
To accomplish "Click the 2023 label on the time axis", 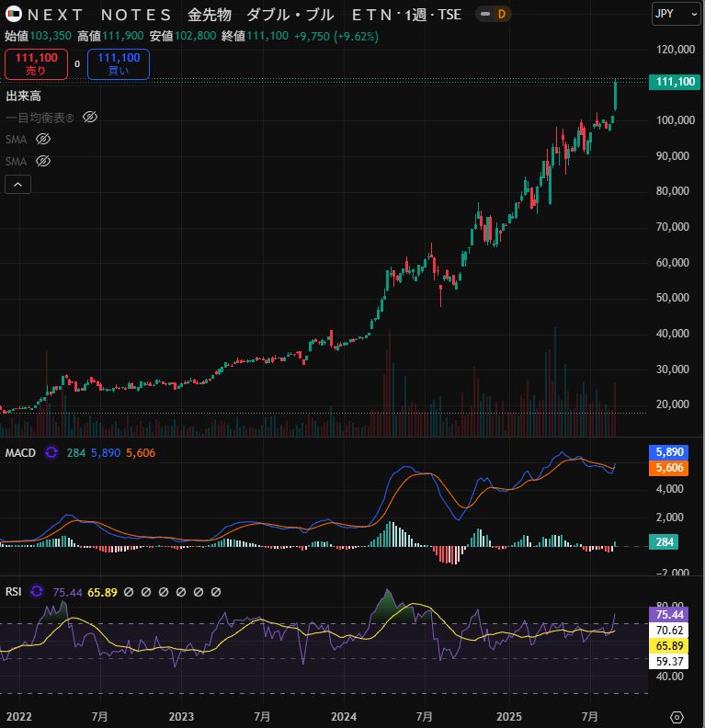I will pos(181,716).
